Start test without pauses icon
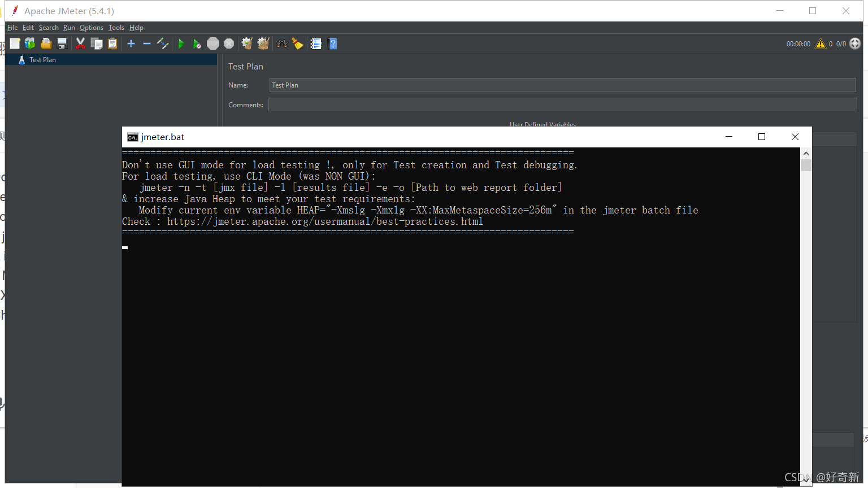This screenshot has width=868, height=488. (197, 43)
